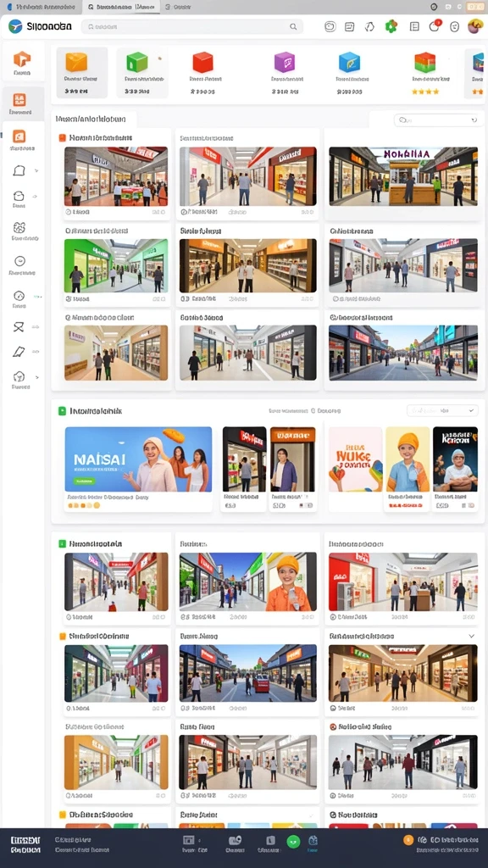Click the blue cube category icon
The width and height of the screenshot is (488, 868).
click(x=349, y=62)
